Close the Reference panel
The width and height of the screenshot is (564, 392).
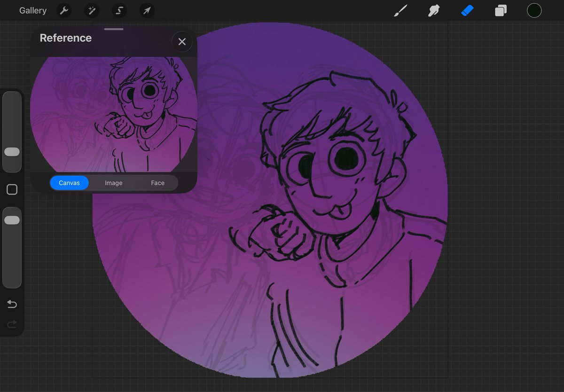tap(182, 41)
